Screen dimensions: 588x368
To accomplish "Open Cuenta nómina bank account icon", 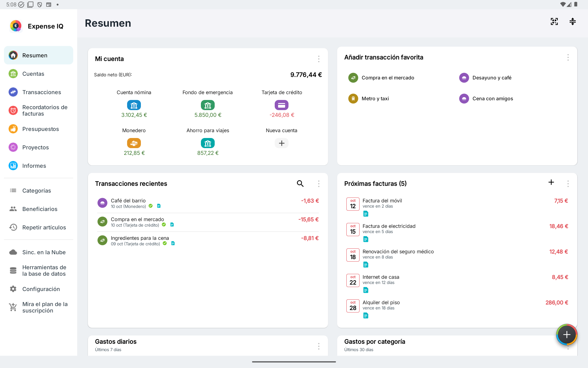I will point(134,105).
